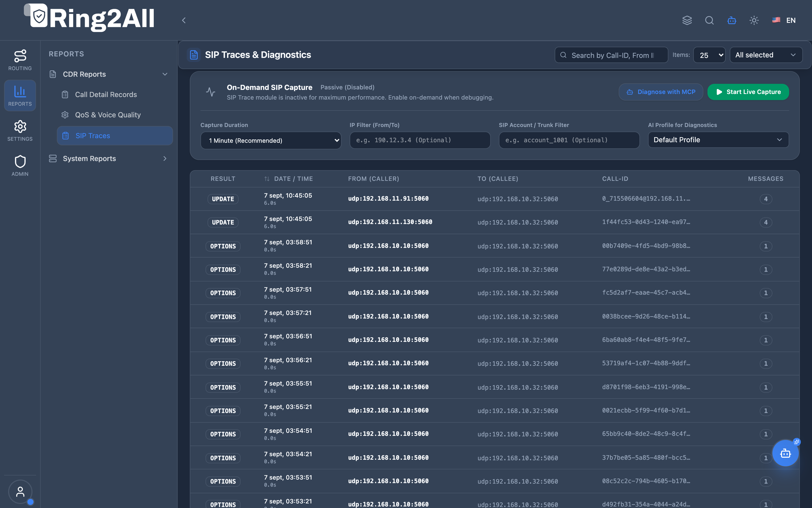
Task: Select the OPTIONS row at 03:58:51
Action: 495,246
